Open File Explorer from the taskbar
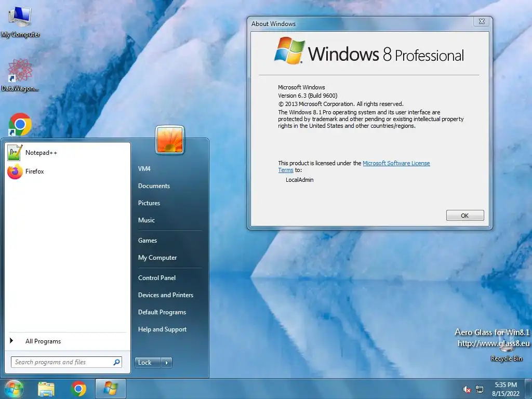This screenshot has width=532, height=399. click(46, 389)
